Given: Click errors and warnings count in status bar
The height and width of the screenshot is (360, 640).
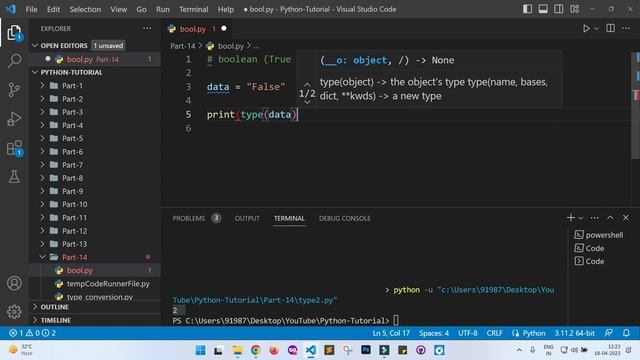Looking at the screenshot, I should [x=33, y=333].
